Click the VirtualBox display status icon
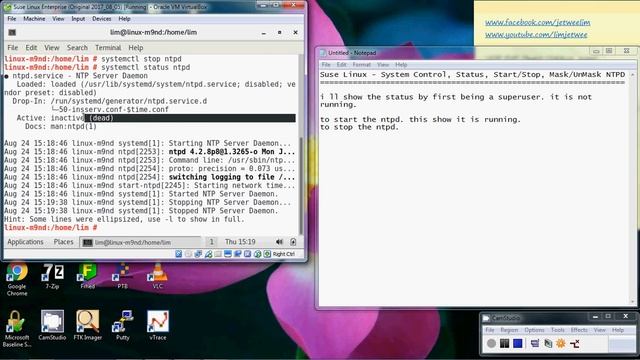Screen dimensions: 640x360 click(x=228, y=254)
